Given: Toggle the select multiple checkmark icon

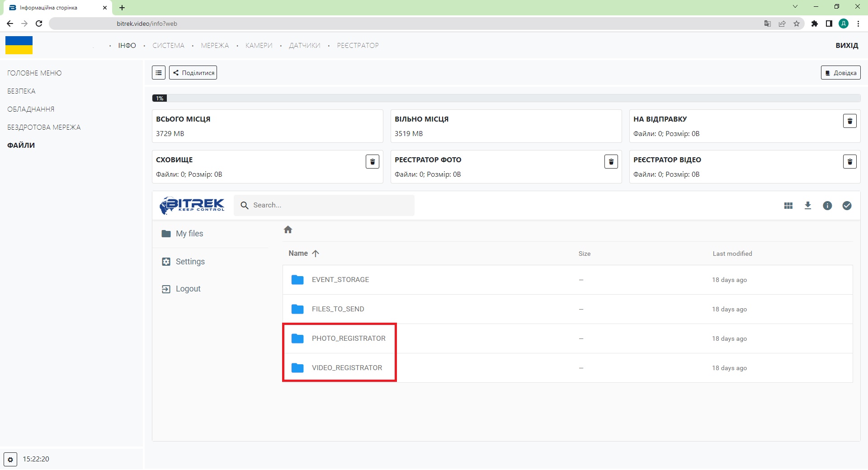Looking at the screenshot, I should pyautogui.click(x=846, y=206).
